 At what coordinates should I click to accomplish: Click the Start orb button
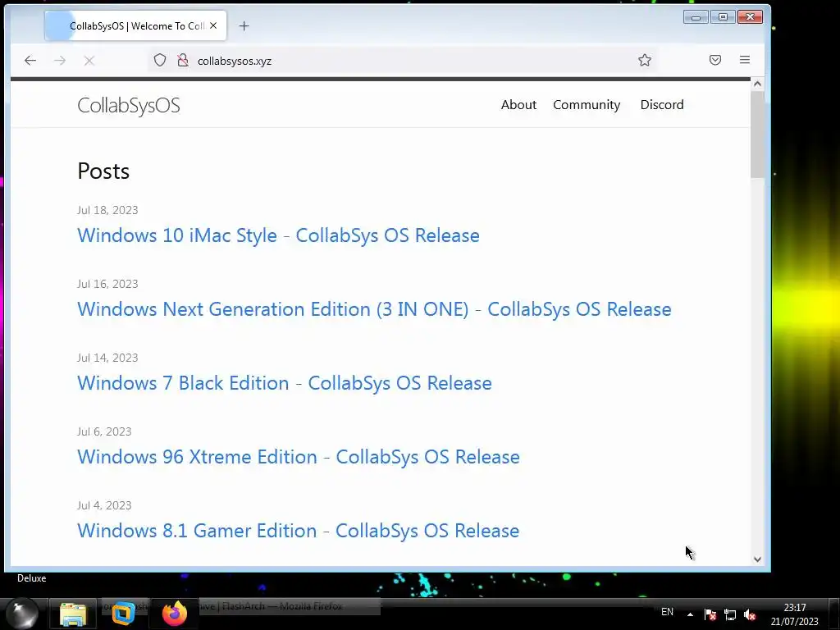click(22, 614)
